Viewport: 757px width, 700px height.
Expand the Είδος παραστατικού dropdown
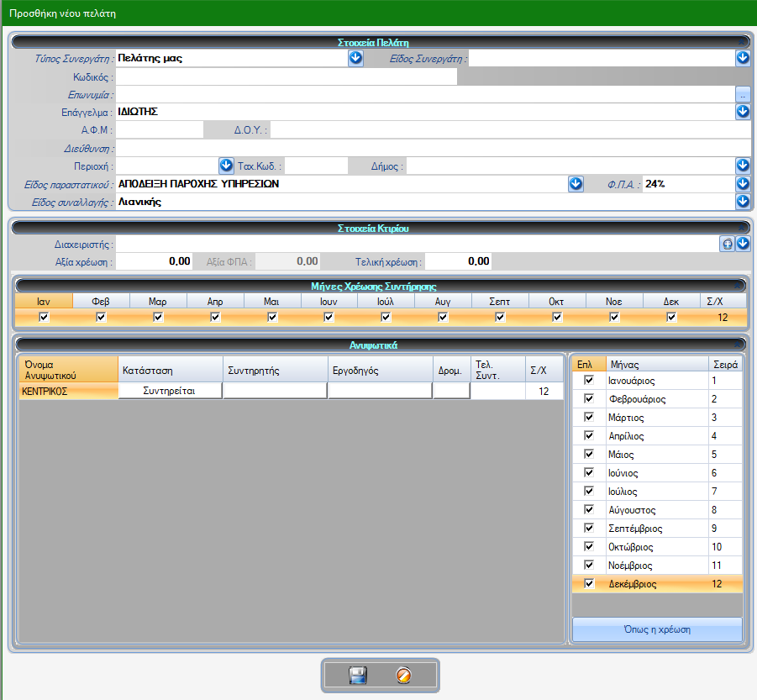pyautogui.click(x=576, y=184)
